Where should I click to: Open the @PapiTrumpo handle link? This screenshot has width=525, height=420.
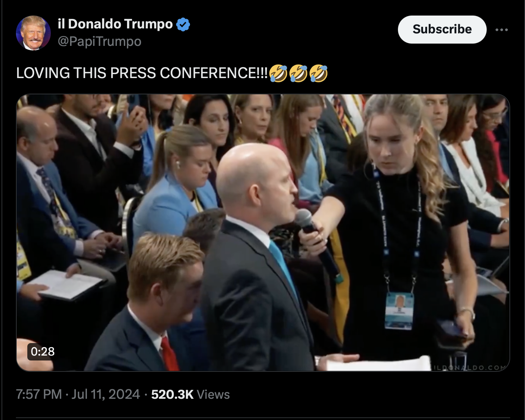(99, 41)
